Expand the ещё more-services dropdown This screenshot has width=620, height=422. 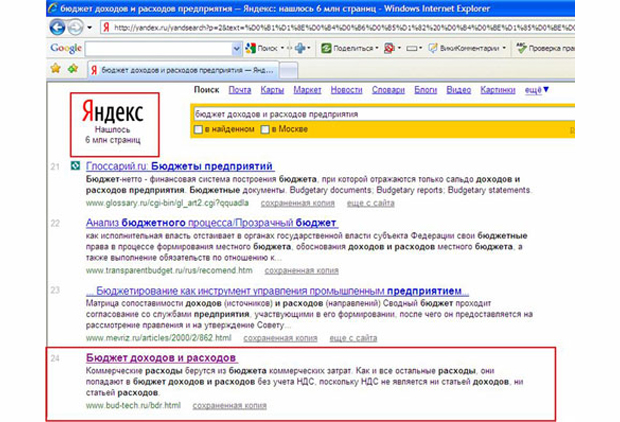tap(537, 90)
